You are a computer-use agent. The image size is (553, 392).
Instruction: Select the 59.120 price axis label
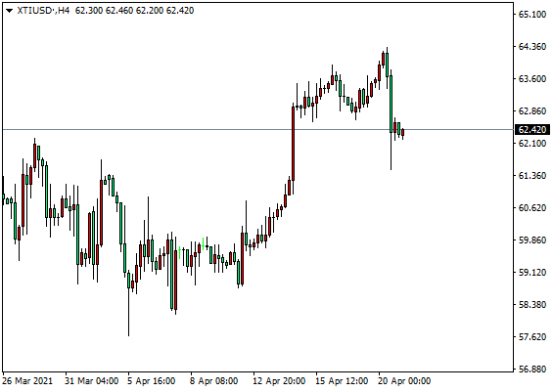532,273
